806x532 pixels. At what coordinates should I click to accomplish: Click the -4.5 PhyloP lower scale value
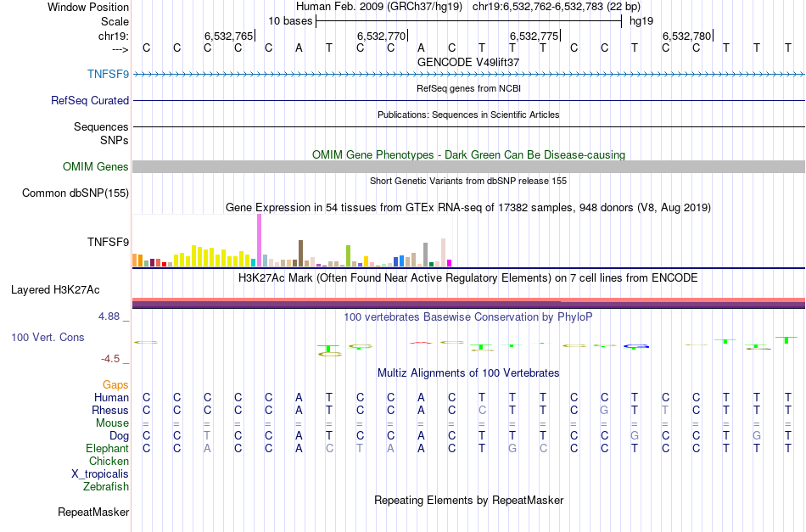point(110,358)
